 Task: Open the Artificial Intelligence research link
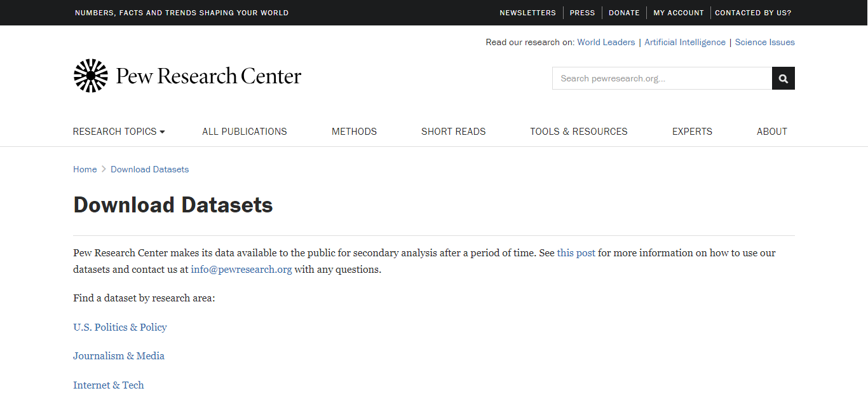click(x=684, y=43)
